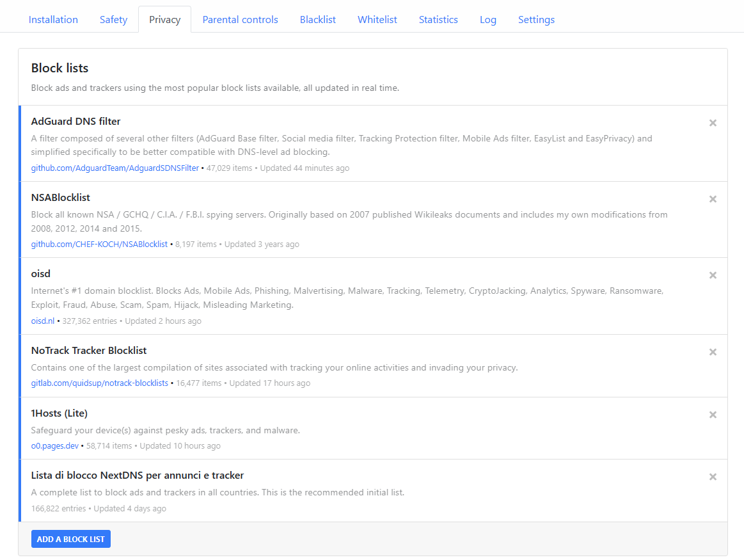Open the AdguardSDNSFilter GitHub link

(115, 168)
